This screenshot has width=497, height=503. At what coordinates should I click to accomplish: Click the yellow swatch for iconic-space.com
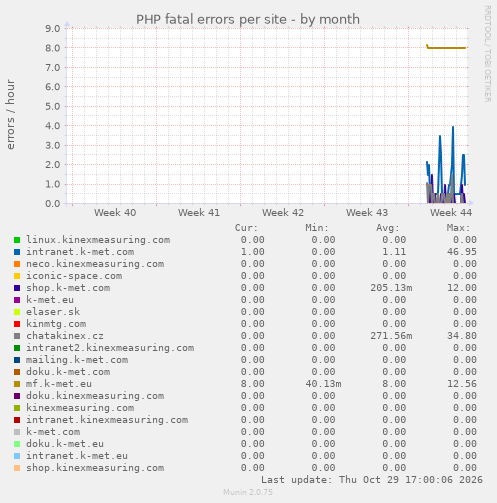tap(17, 276)
